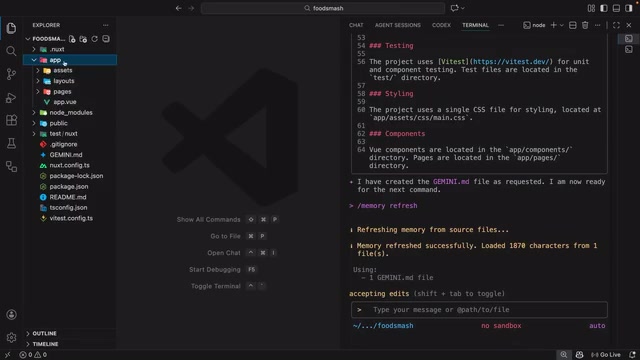Open the Run and Debug view
The height and width of the screenshot is (360, 640).
[x=11, y=98]
